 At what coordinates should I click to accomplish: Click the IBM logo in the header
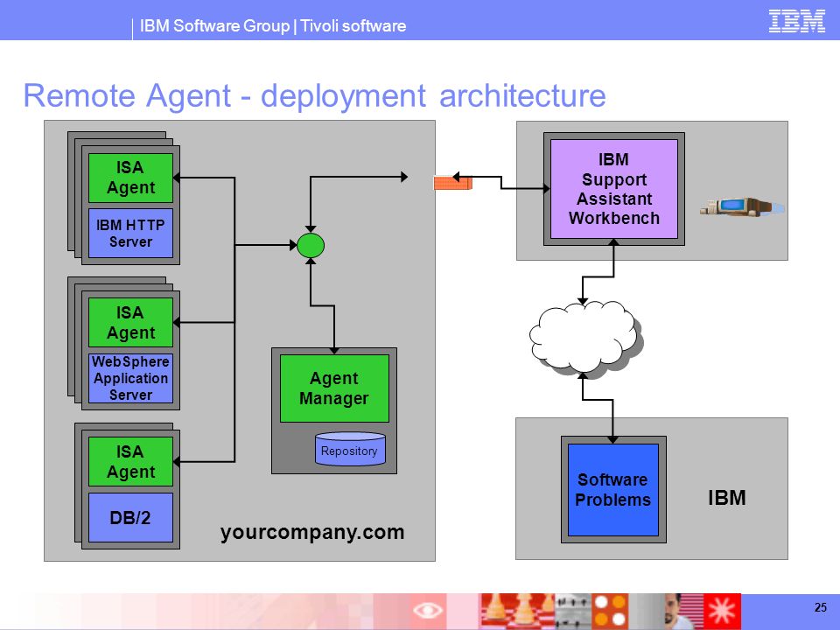pyautogui.click(x=796, y=21)
